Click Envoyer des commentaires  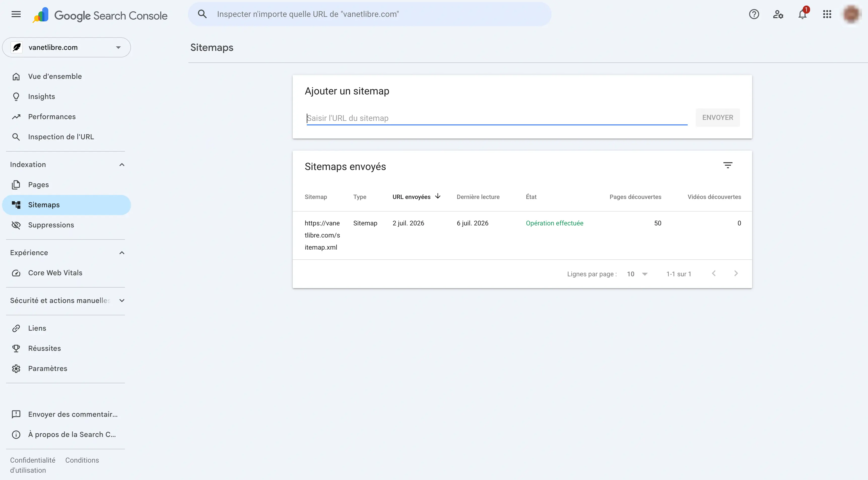[66, 414]
